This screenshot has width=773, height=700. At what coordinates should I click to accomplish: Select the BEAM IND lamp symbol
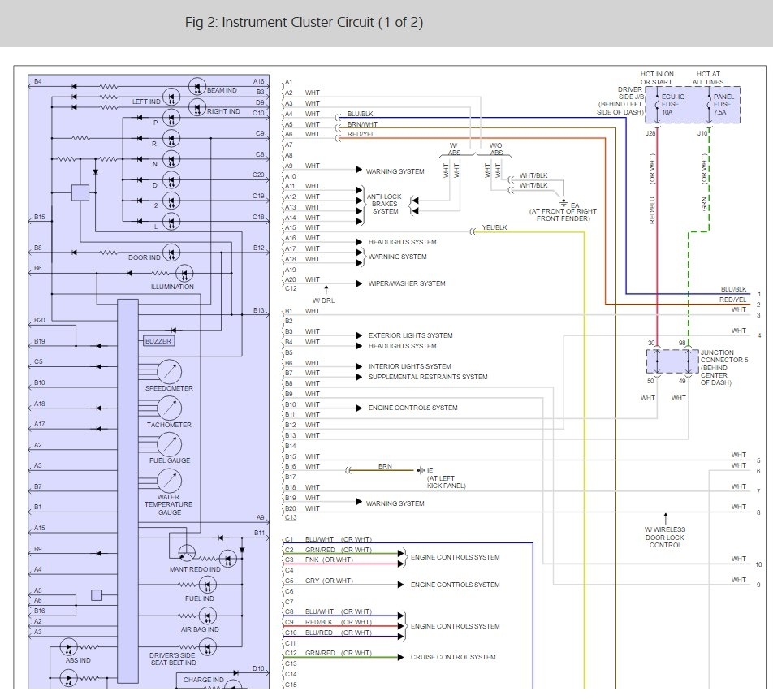pos(196,85)
